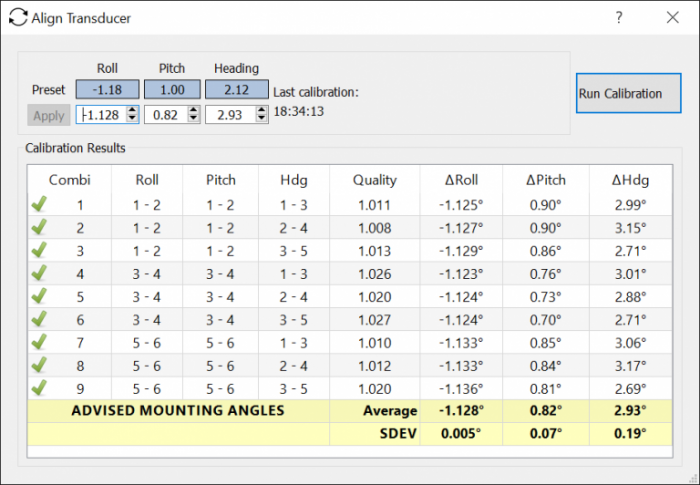The width and height of the screenshot is (700, 485).
Task: Open the help question mark button
Action: (x=619, y=17)
